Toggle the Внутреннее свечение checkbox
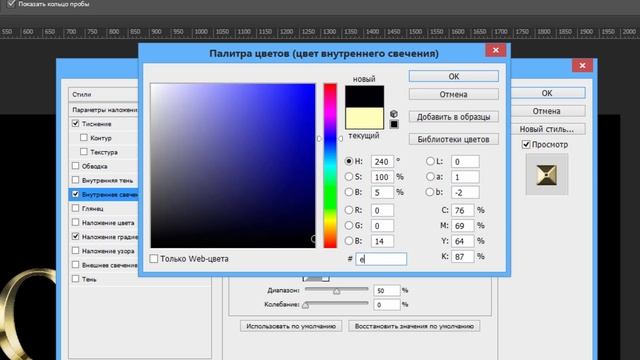The height and width of the screenshot is (360, 640). point(76,194)
